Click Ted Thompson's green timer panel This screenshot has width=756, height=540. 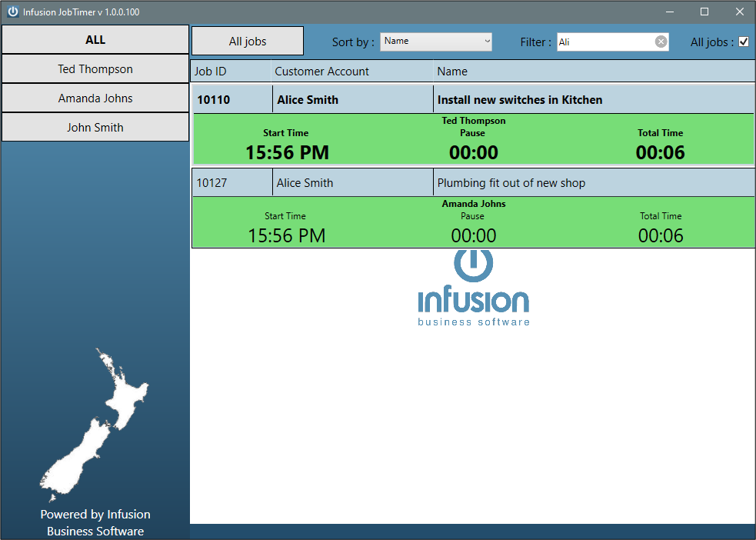tap(473, 139)
